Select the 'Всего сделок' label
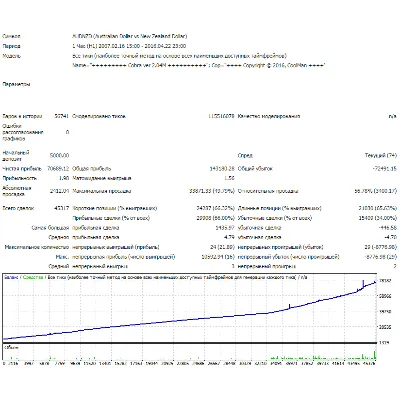 tap(18, 208)
